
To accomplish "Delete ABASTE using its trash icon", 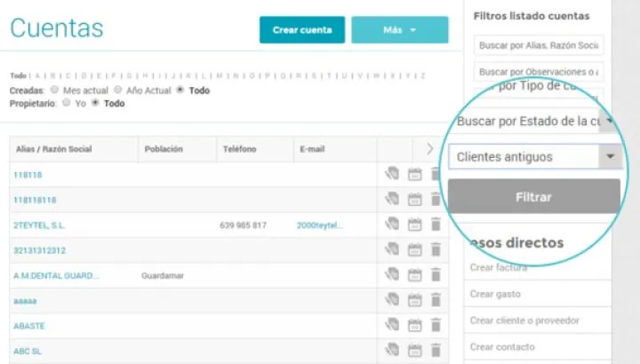I will (x=436, y=325).
